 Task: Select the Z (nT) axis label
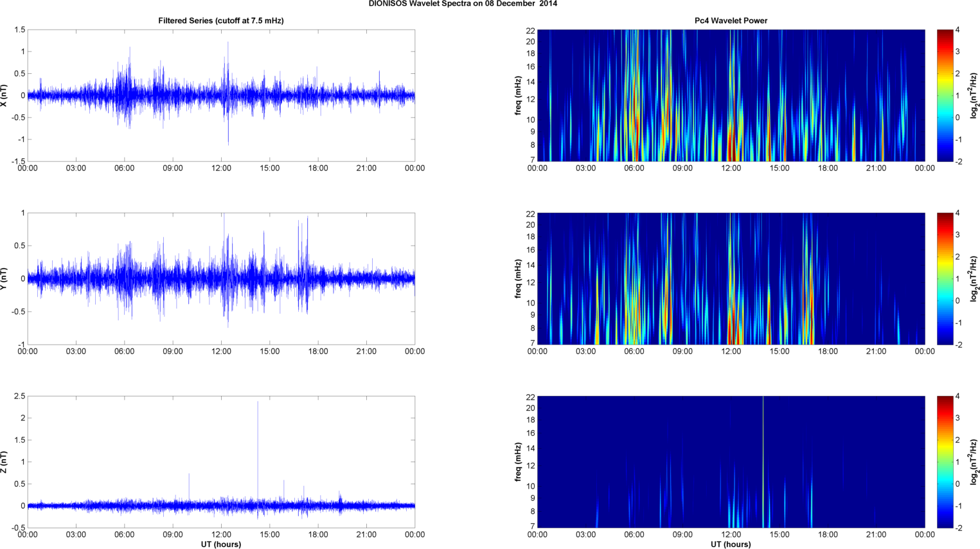pyautogui.click(x=4, y=462)
